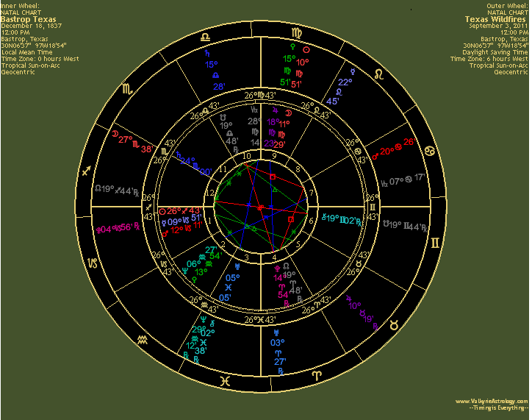532x420 pixels.
Task: Click the Sagittarius arrow glyph on outer ring
Action: [x=88, y=172]
